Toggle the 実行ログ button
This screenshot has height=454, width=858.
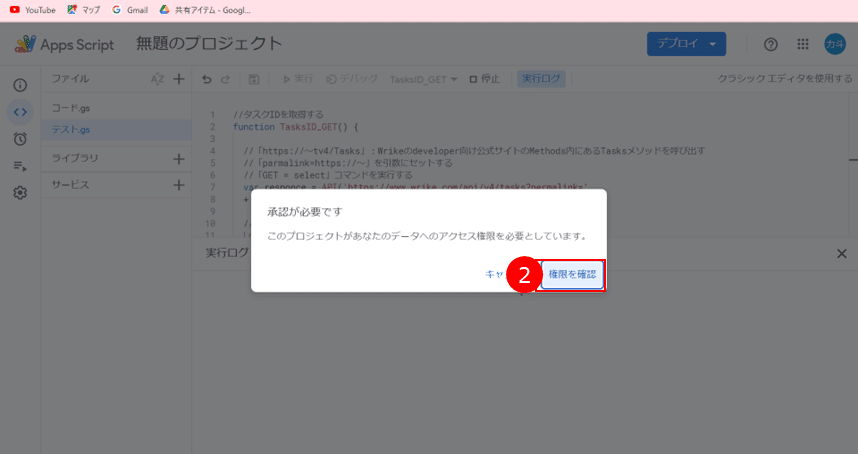point(541,79)
